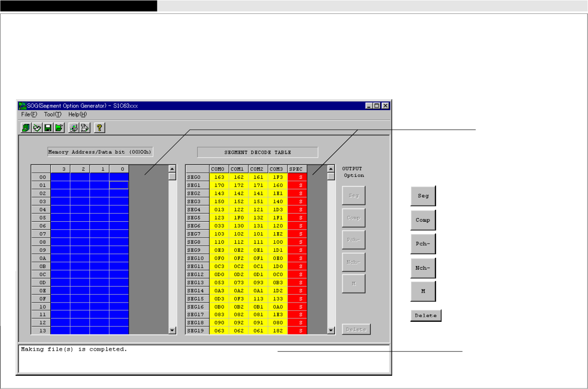Click the open file toolbar icon
The height and width of the screenshot is (389, 588).
pos(37,128)
